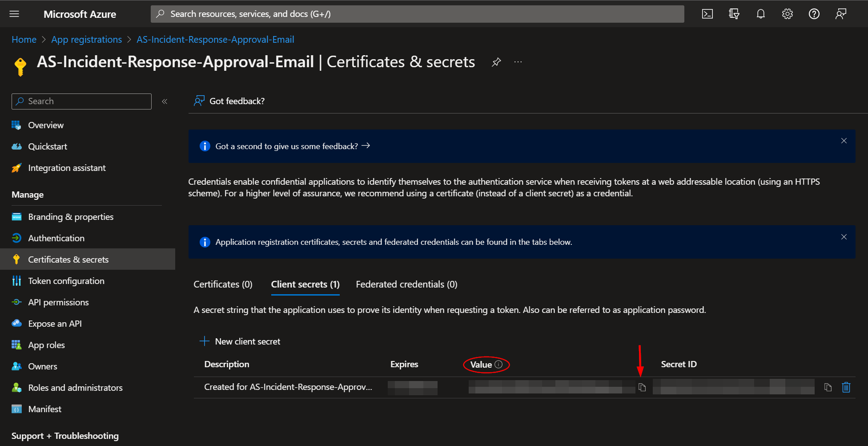Delete the client secret with trash icon
This screenshot has width=868, height=446.
click(x=846, y=387)
